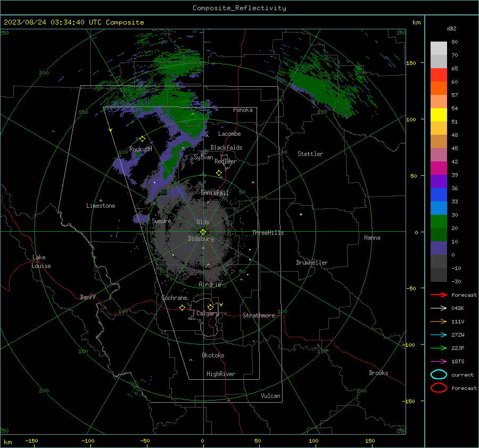Click the Ponoka city label
The image size is (479, 448).
(x=243, y=110)
